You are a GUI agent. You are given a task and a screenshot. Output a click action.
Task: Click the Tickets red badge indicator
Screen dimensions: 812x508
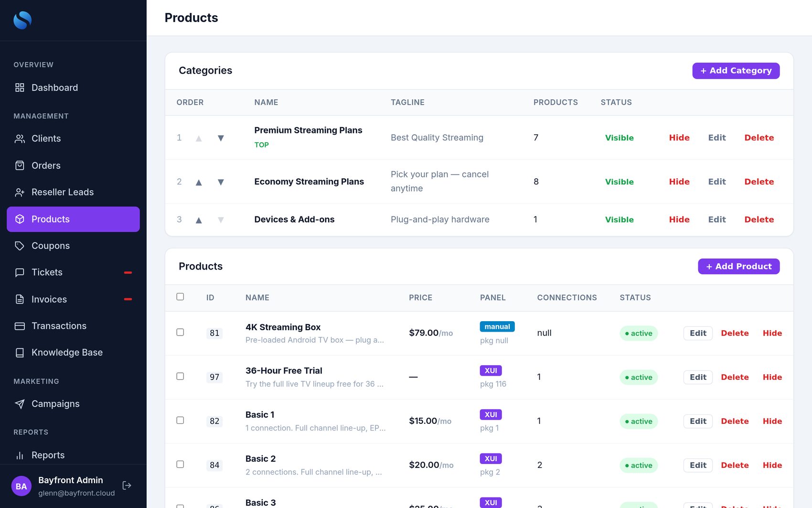(x=128, y=272)
